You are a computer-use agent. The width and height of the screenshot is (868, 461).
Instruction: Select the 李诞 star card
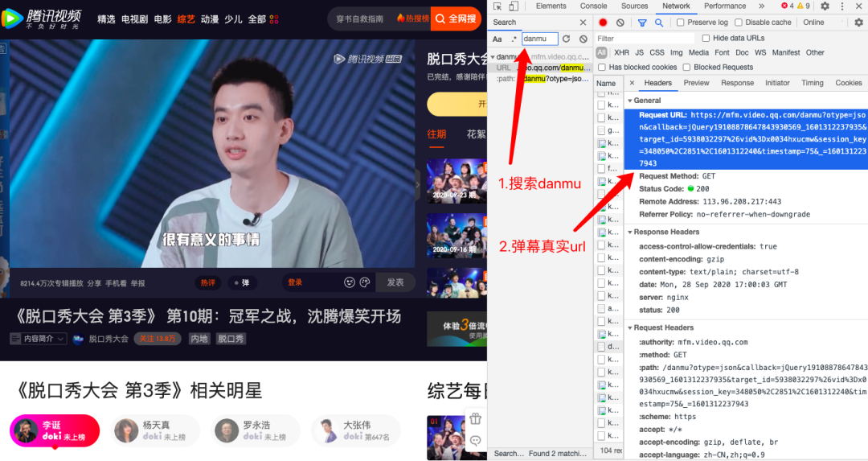(55, 430)
